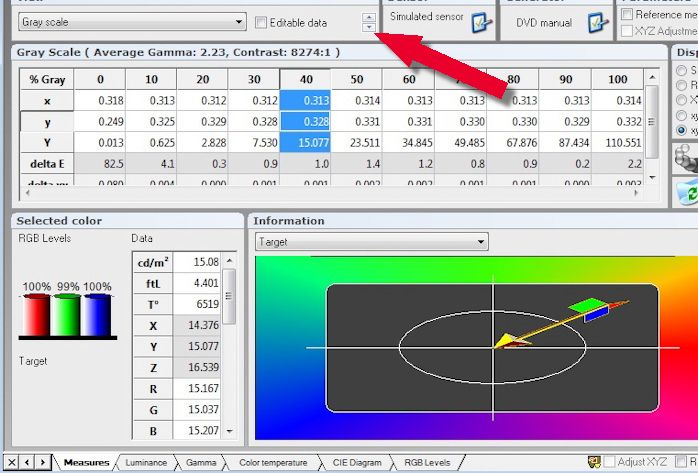Click Data list scroll down arrow
Screen dimensions: 698x473
point(229,431)
